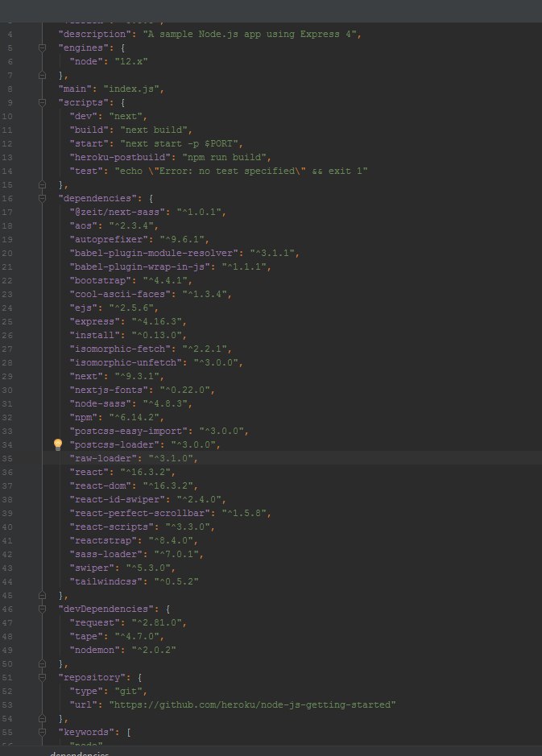Image resolution: width=542 pixels, height=756 pixels.
Task: Collapse the "dependencies" block fold marker
Action: pyautogui.click(x=42, y=198)
